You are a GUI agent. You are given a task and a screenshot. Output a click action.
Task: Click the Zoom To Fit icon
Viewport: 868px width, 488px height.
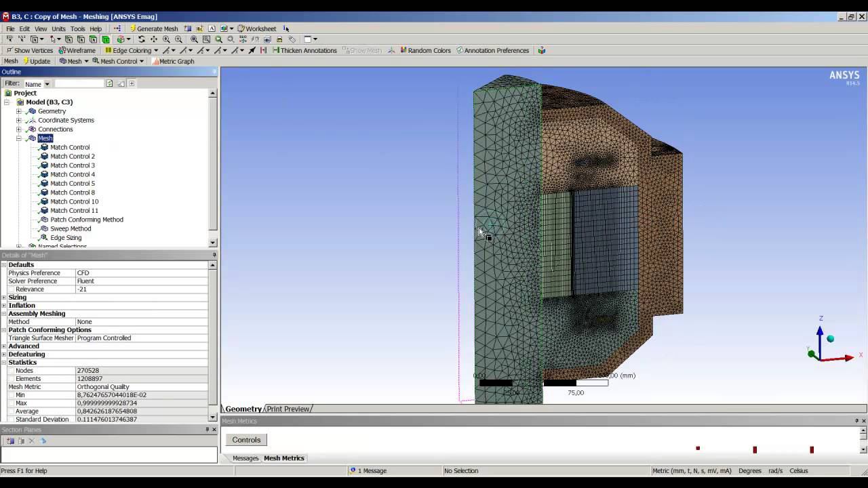pyautogui.click(x=194, y=39)
